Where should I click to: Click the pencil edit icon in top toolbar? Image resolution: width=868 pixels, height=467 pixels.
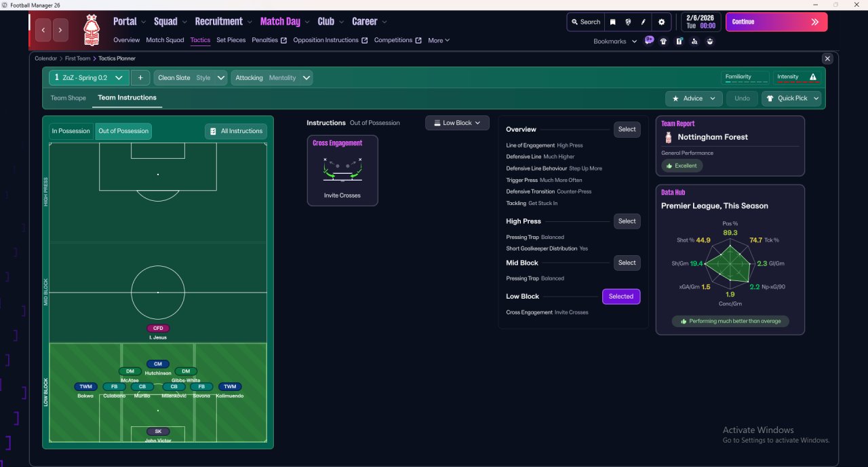644,22
